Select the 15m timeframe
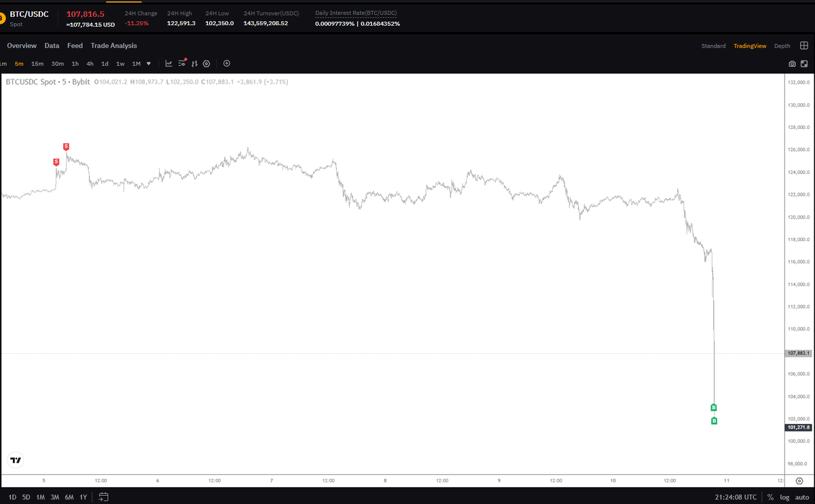 pyautogui.click(x=37, y=64)
